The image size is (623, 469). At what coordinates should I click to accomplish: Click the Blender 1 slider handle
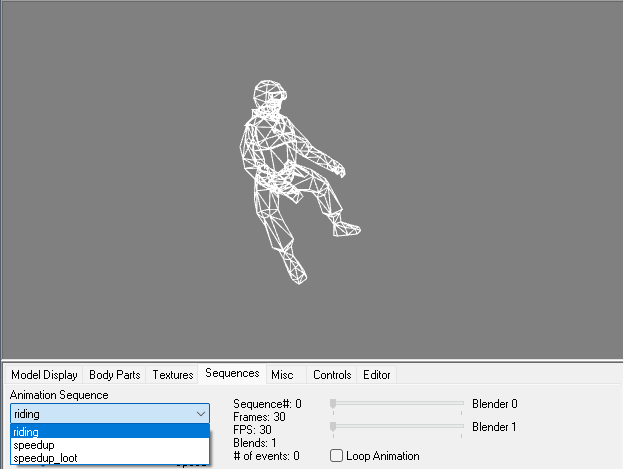333,427
